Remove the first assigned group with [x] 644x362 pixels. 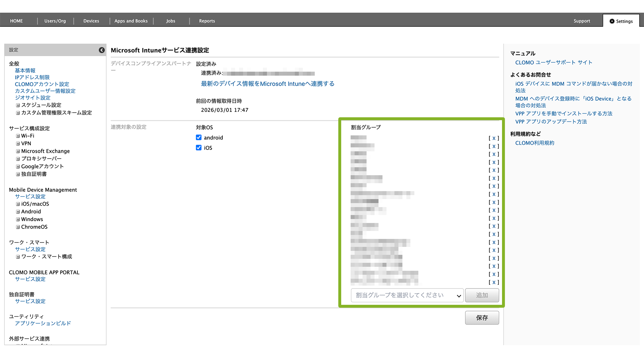[494, 138]
